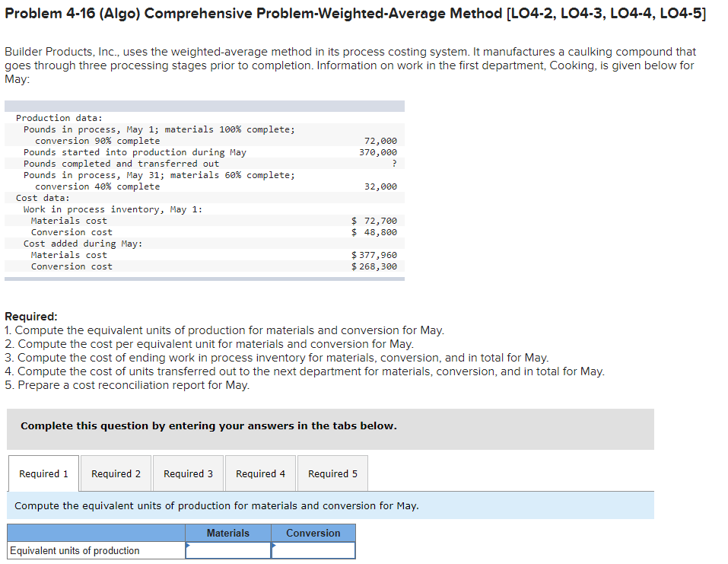
Task: Select the Required 1 tab
Action: tap(43, 473)
